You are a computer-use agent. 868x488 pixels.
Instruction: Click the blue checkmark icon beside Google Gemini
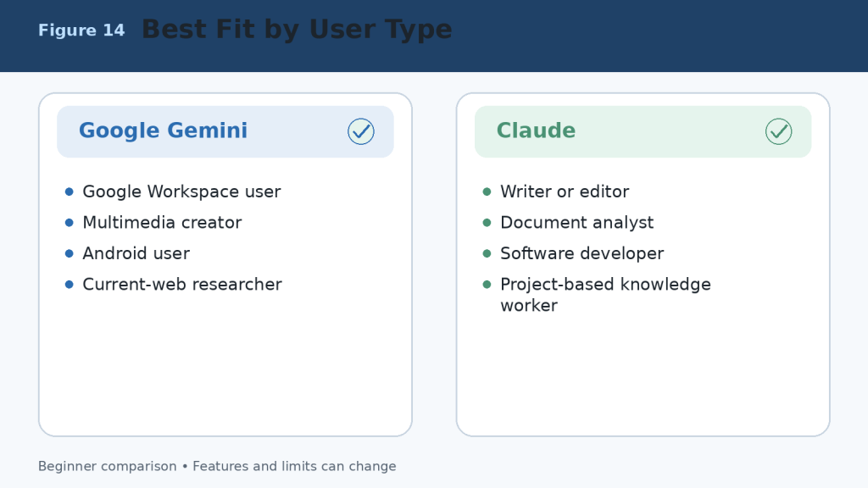(x=361, y=131)
